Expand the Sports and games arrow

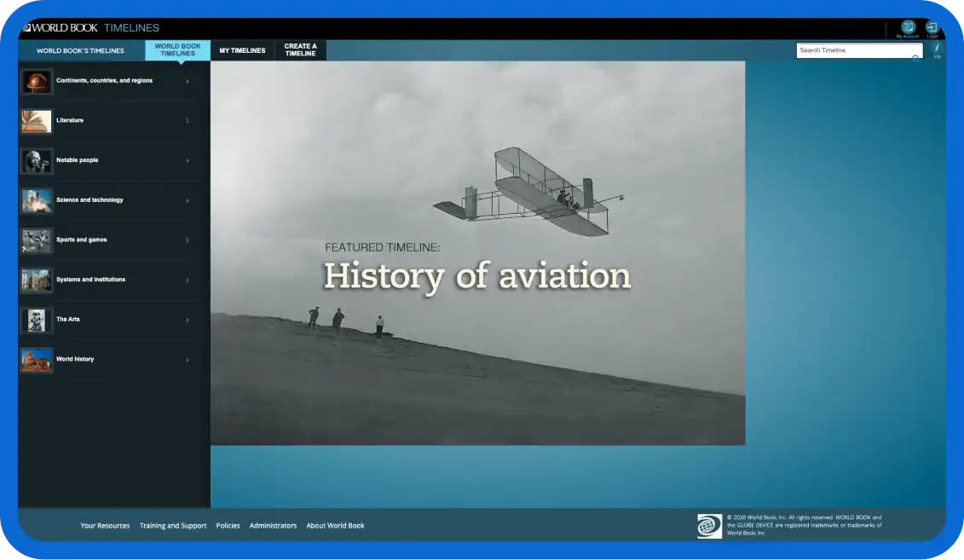pos(188,240)
